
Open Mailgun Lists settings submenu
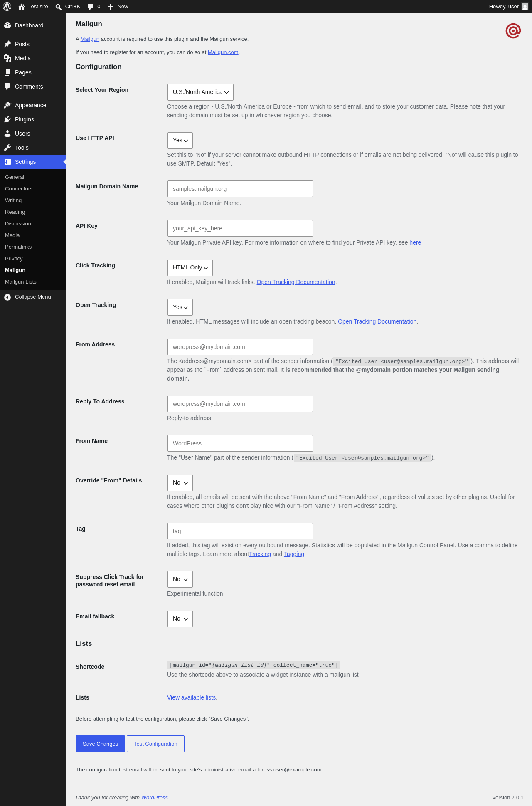pos(21,282)
